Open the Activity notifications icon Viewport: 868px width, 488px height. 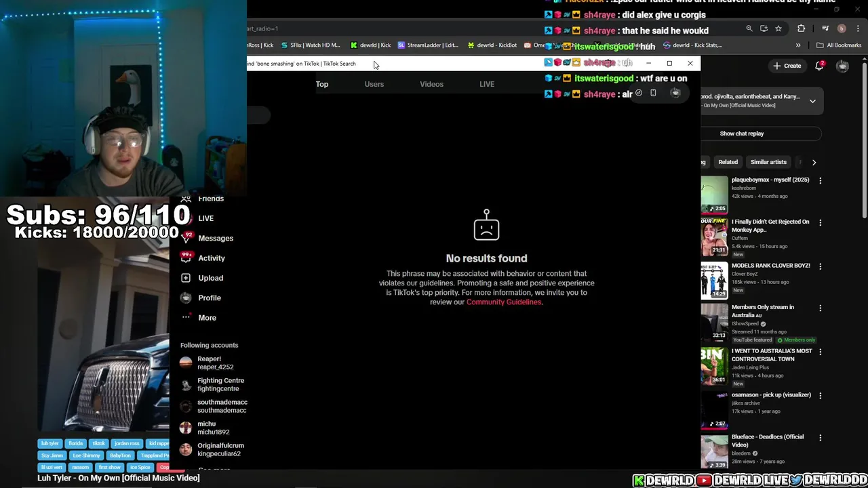pos(186,258)
